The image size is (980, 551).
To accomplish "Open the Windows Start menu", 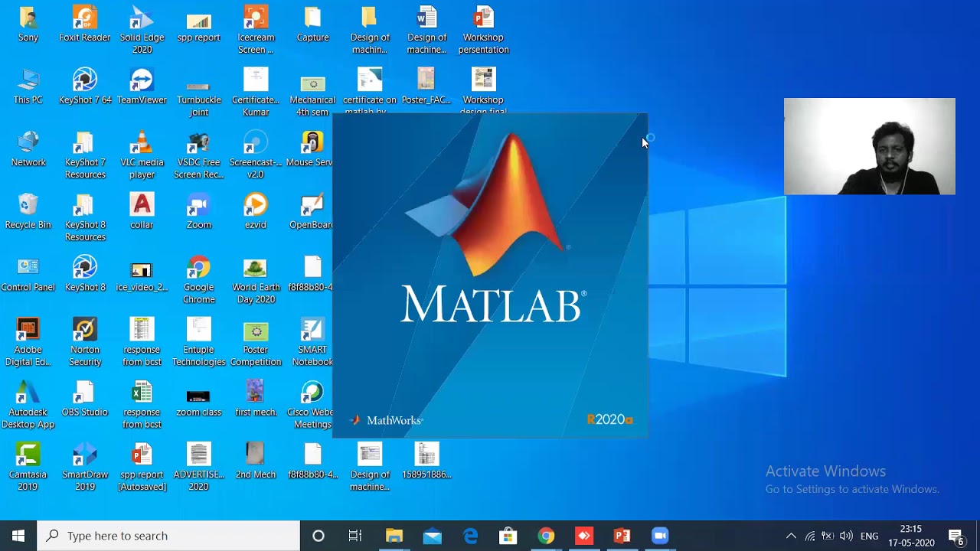I will coord(18,536).
